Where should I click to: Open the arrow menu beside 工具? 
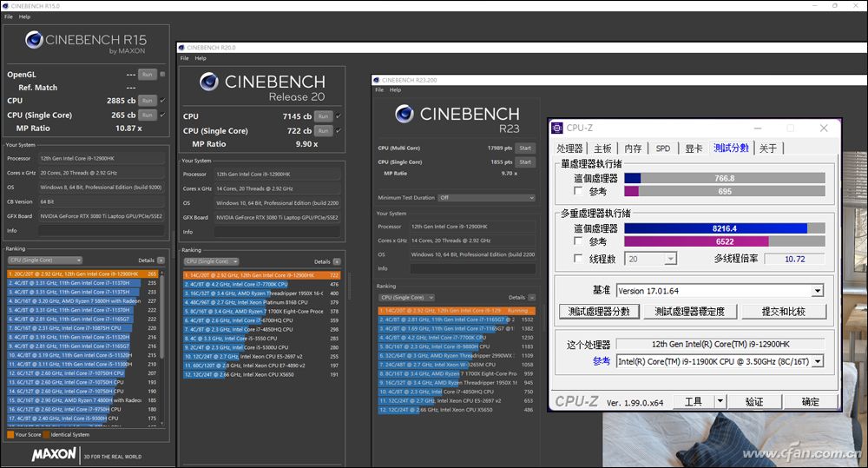[720, 401]
